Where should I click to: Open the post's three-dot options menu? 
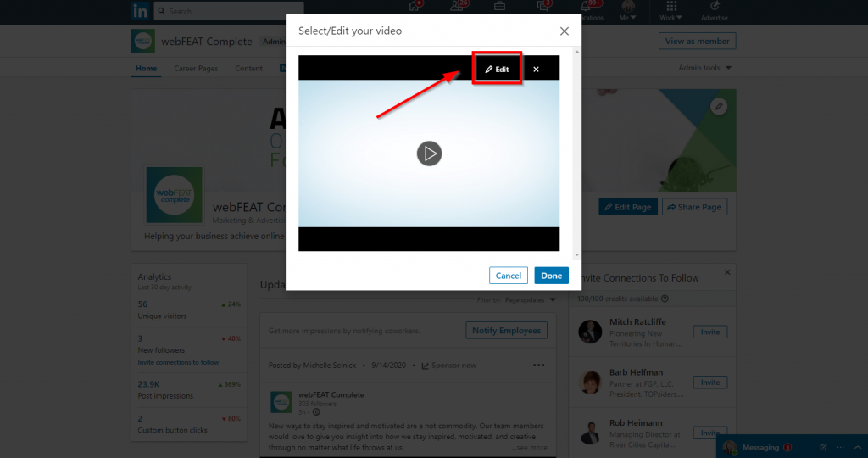538,366
